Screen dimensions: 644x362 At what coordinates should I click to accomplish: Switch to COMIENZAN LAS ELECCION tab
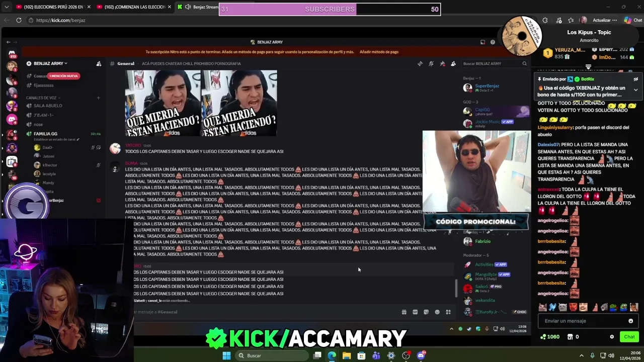[134, 7]
